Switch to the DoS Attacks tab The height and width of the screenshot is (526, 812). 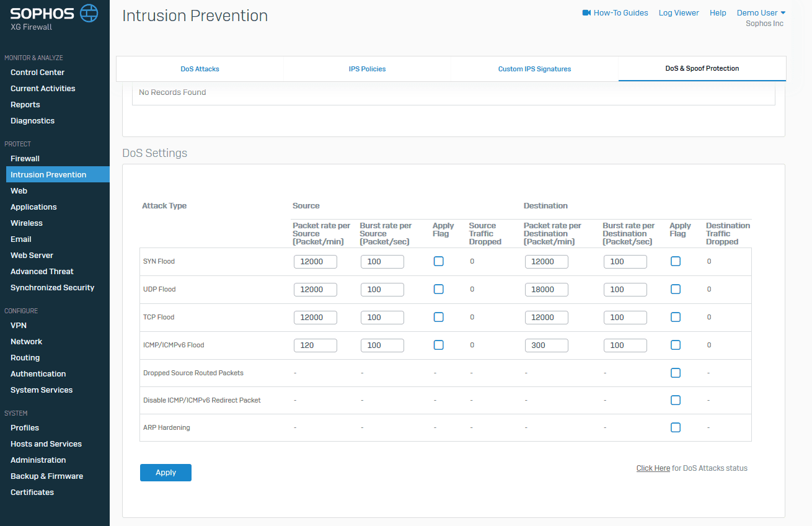tap(200, 69)
